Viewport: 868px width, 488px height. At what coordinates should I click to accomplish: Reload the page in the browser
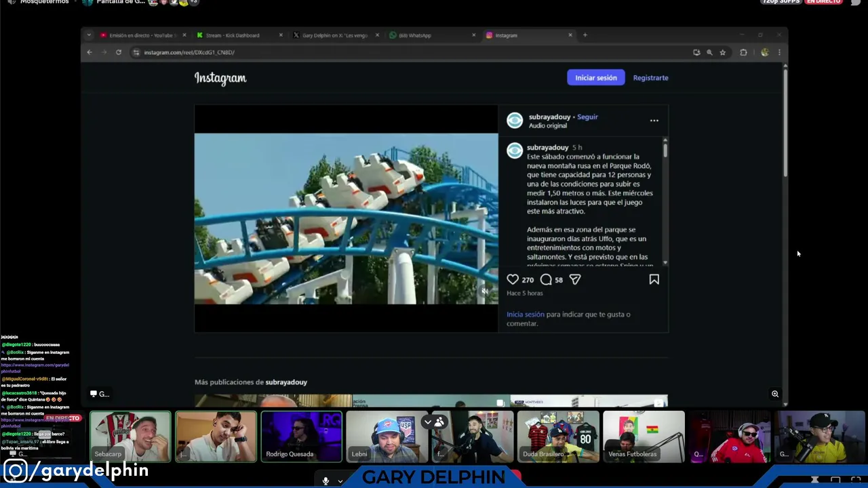tap(118, 52)
